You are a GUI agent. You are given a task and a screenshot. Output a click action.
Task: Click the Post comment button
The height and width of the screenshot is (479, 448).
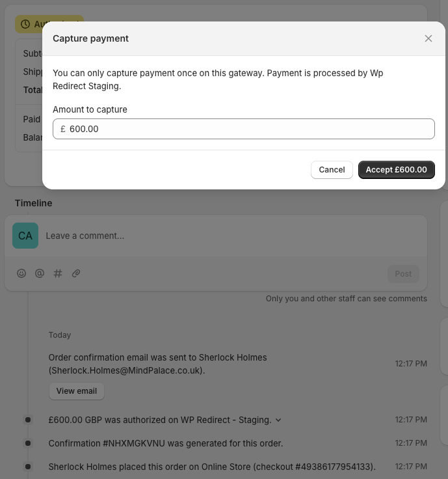[403, 273]
